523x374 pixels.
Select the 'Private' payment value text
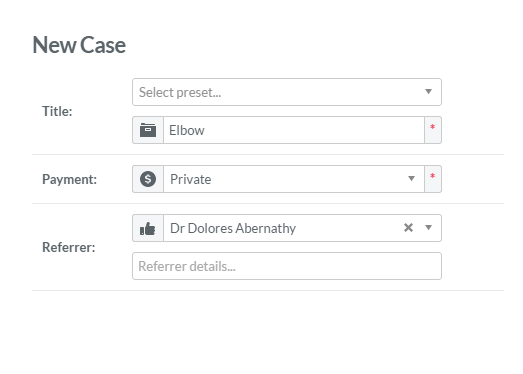tap(190, 179)
